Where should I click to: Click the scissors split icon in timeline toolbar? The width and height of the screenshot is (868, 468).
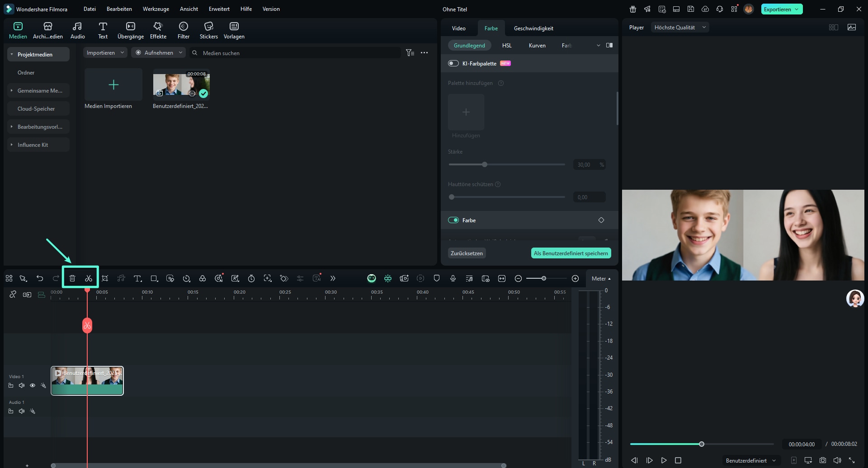[89, 278]
